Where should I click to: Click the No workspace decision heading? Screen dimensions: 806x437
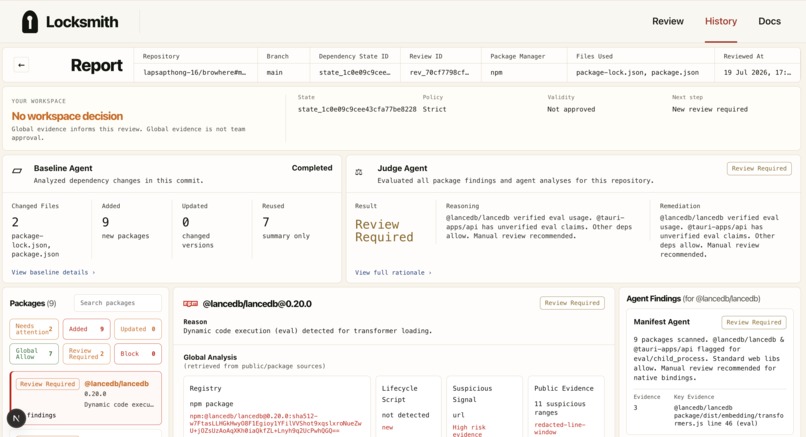coord(67,116)
